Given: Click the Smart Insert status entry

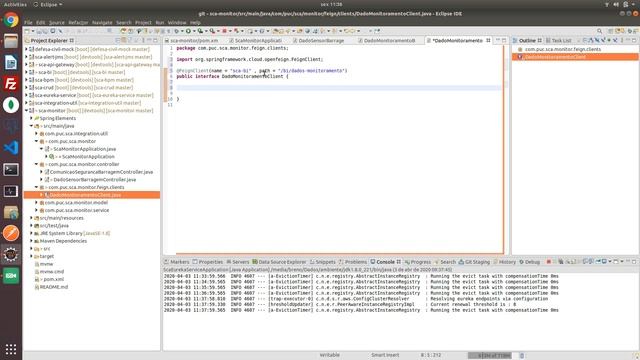Looking at the screenshot, I should [385, 355].
